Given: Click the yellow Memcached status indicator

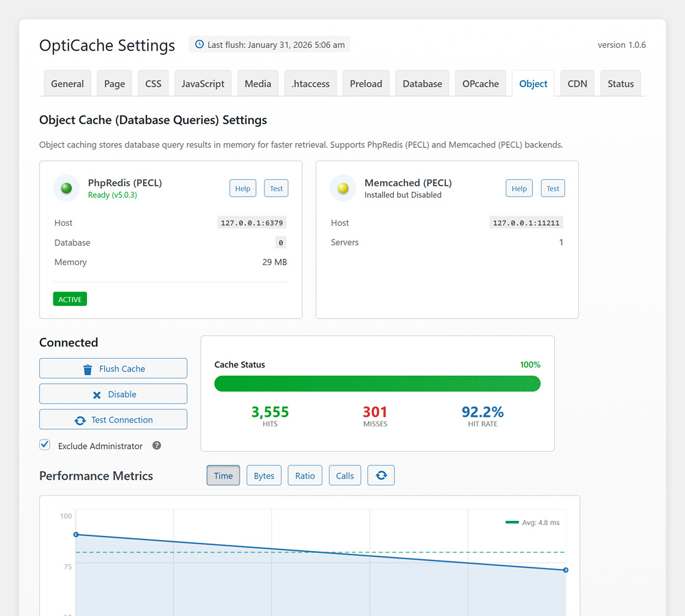Looking at the screenshot, I should pyautogui.click(x=343, y=188).
